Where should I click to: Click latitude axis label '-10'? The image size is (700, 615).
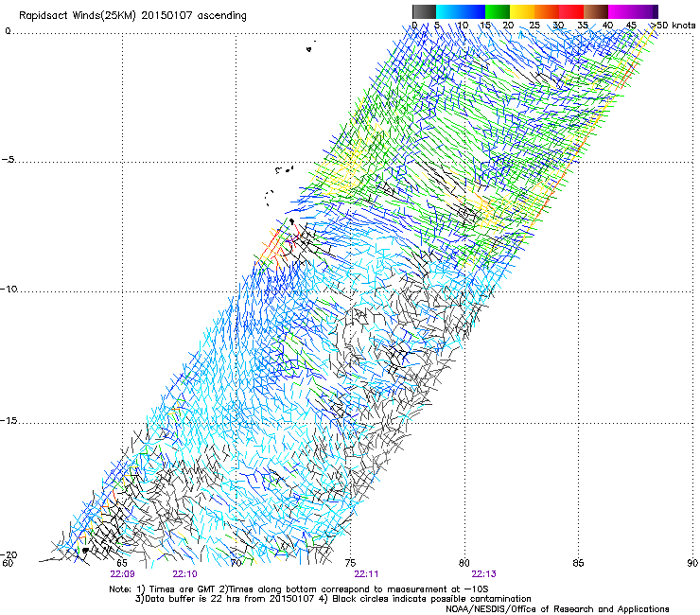[x=9, y=289]
